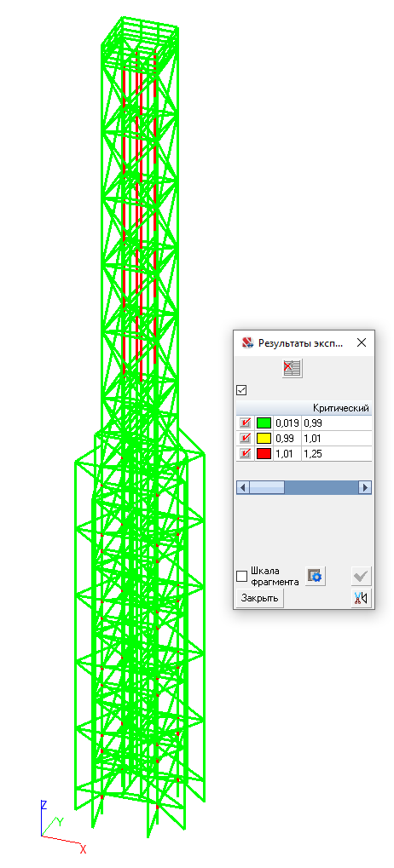
Task: Click the green color swatch
Action: [264, 423]
